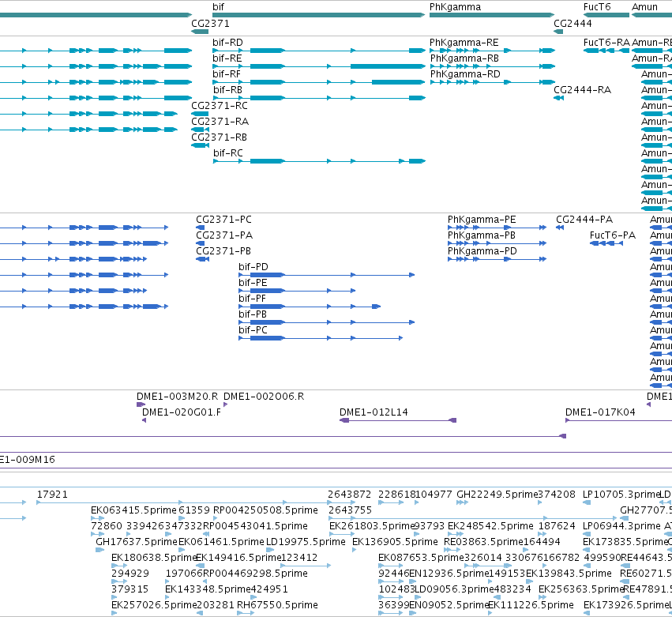Select the bif-RF transcript
672x617 pixels.
point(319,82)
